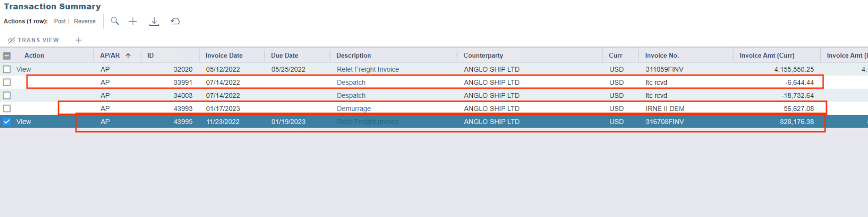Click the download icon in the toolbar
The width and height of the screenshot is (868, 217).
tap(154, 22)
